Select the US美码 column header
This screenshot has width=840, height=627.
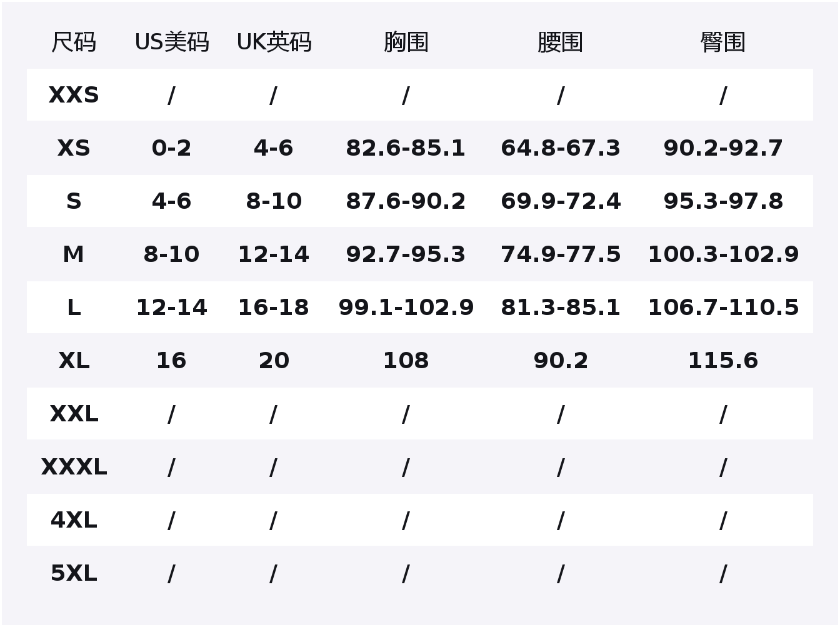(172, 43)
